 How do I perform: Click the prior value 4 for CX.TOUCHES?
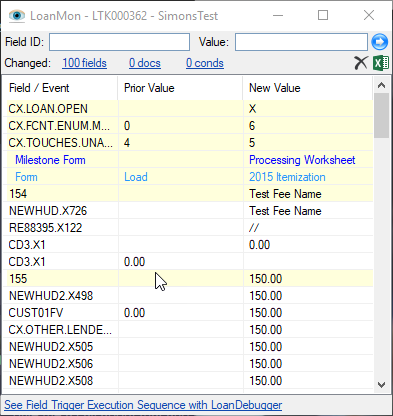coord(127,143)
